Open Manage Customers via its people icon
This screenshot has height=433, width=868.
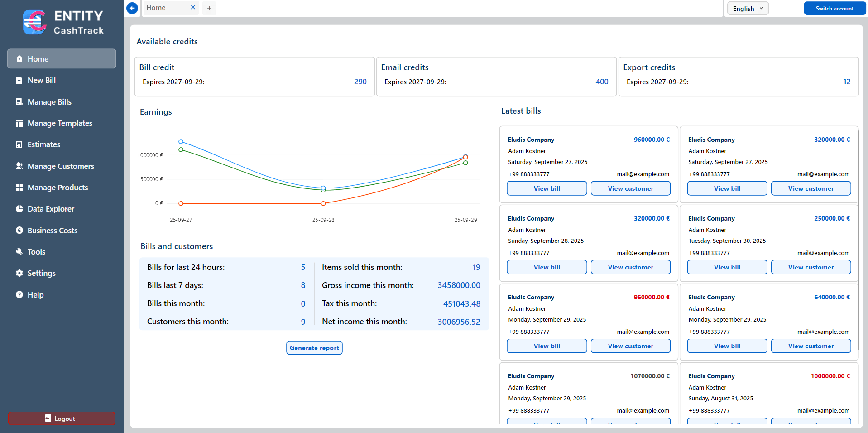point(19,166)
